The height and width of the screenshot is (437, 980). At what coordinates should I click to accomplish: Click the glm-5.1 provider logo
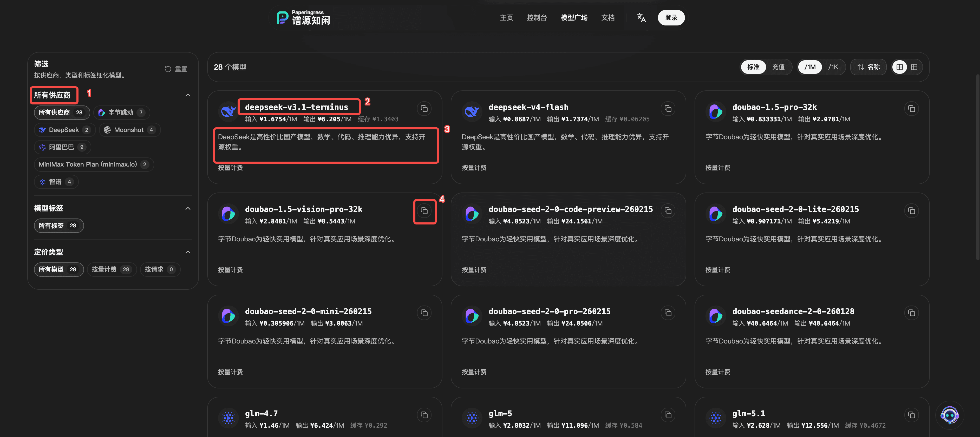pyautogui.click(x=716, y=418)
